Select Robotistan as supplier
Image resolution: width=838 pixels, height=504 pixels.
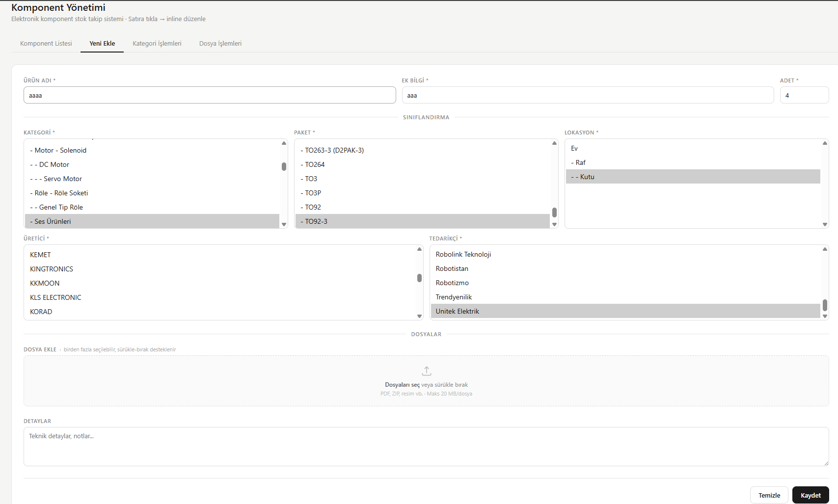(452, 269)
